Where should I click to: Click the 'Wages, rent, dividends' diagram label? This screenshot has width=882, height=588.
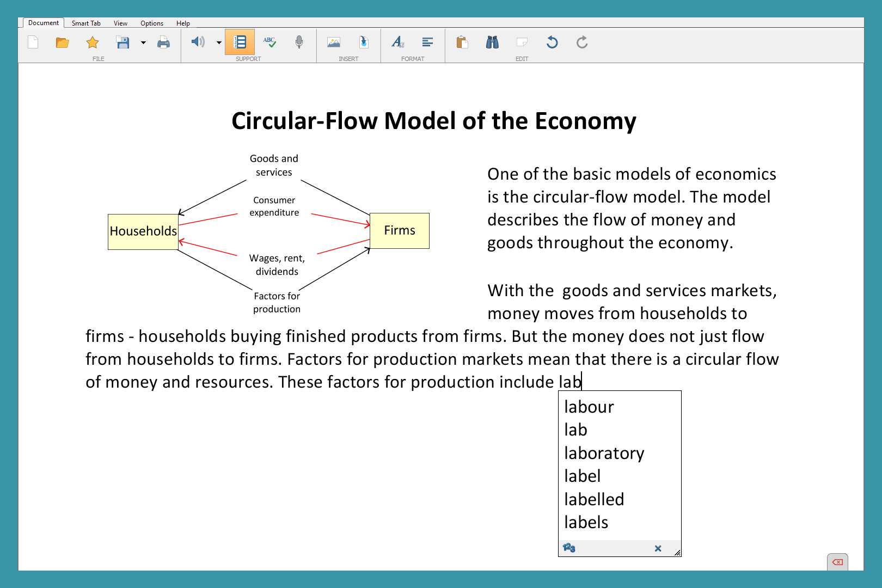pos(277,265)
